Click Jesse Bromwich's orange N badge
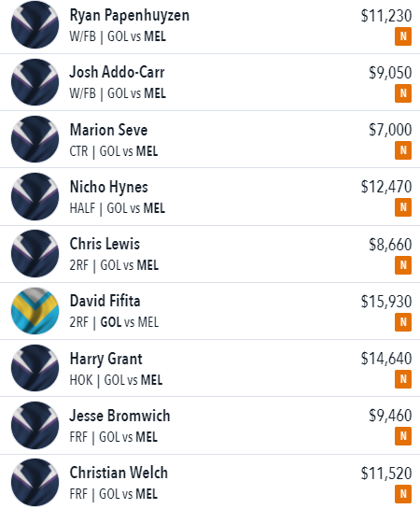Image resolution: width=420 pixels, height=509 pixels. 403,436
